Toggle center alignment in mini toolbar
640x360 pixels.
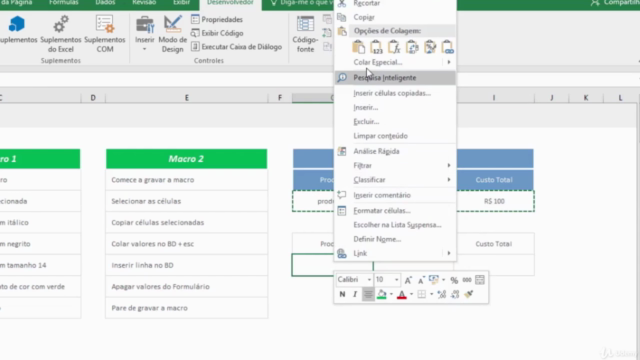[368, 294]
